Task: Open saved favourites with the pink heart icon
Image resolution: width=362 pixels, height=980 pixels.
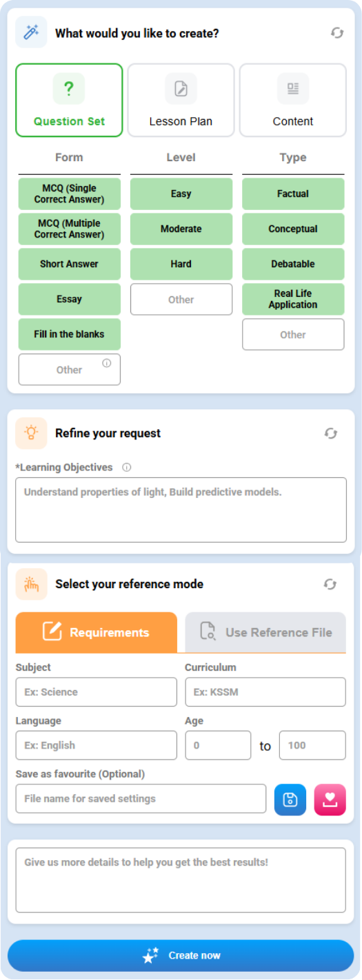Action: [x=330, y=800]
